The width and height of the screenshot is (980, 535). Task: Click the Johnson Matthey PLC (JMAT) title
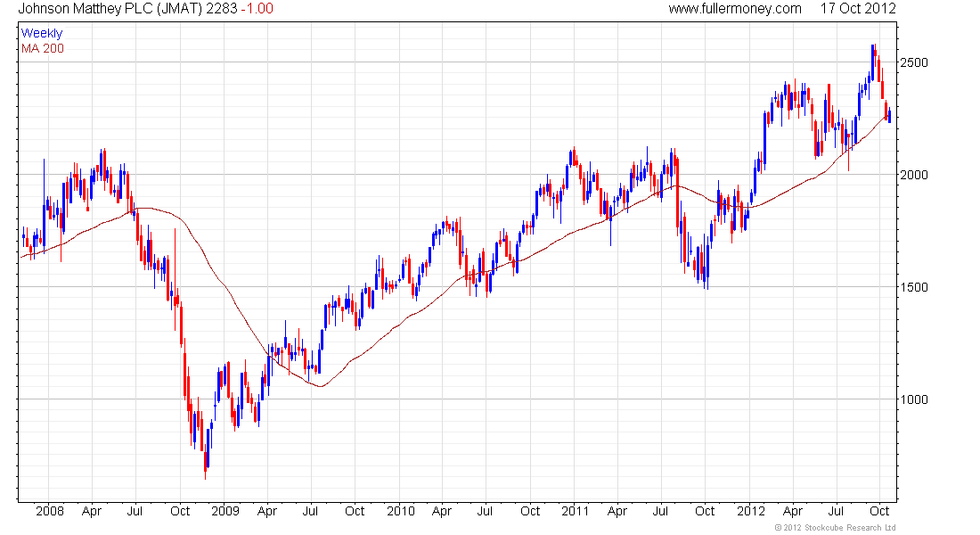(110, 9)
